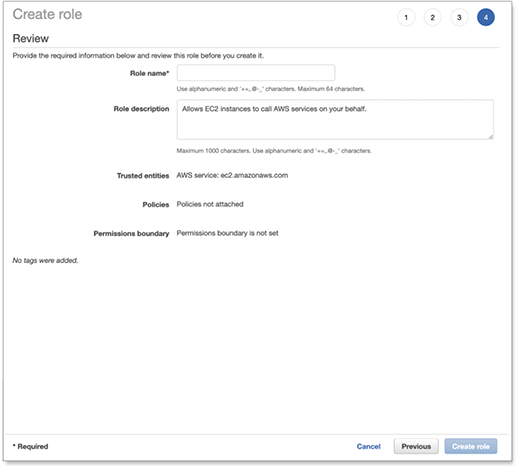Select step 3 circle indicator
This screenshot has width=518, height=468.
tap(459, 17)
